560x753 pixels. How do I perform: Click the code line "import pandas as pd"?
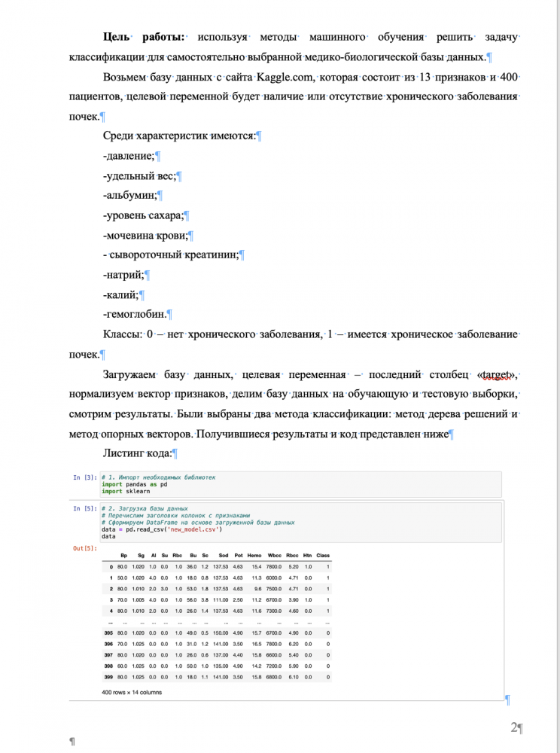(135, 484)
